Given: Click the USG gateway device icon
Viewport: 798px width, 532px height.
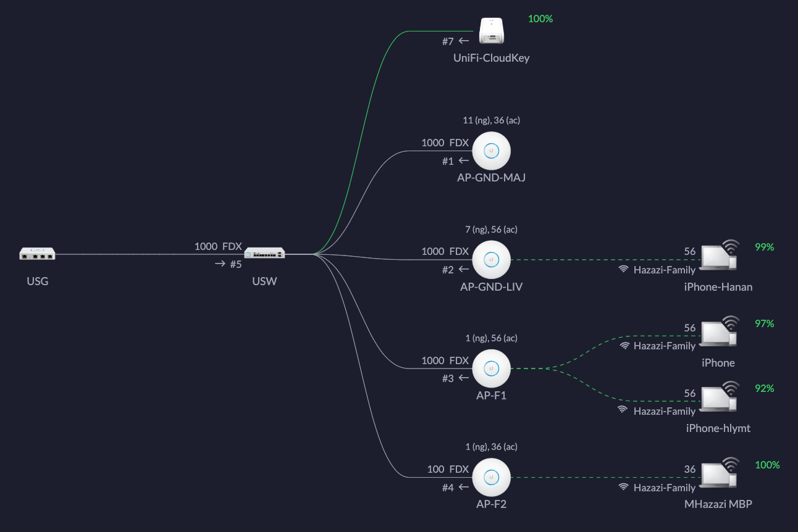Looking at the screenshot, I should (37, 254).
